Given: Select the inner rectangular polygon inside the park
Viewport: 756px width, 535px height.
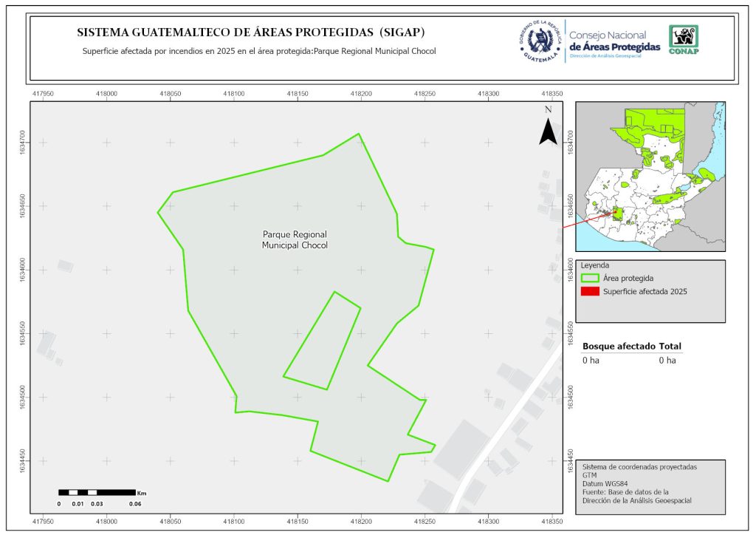Looking at the screenshot, I should click(x=322, y=340).
